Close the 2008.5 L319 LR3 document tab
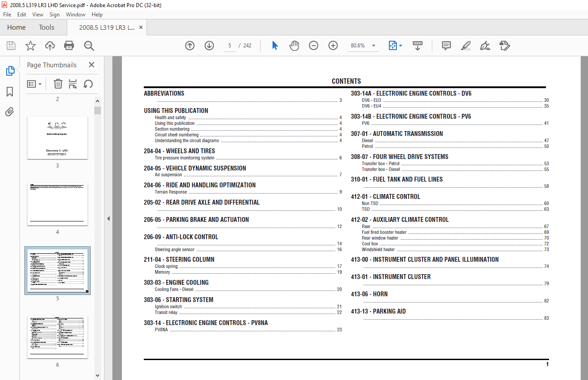 pos(141,27)
